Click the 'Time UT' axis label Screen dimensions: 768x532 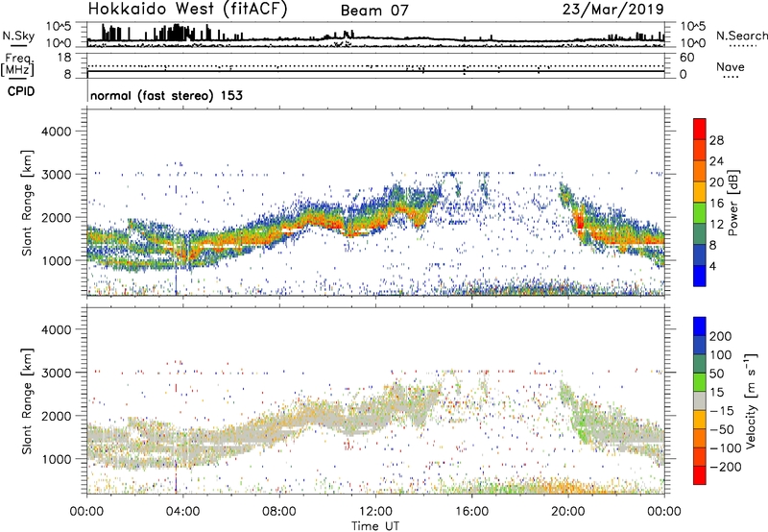[x=375, y=525]
